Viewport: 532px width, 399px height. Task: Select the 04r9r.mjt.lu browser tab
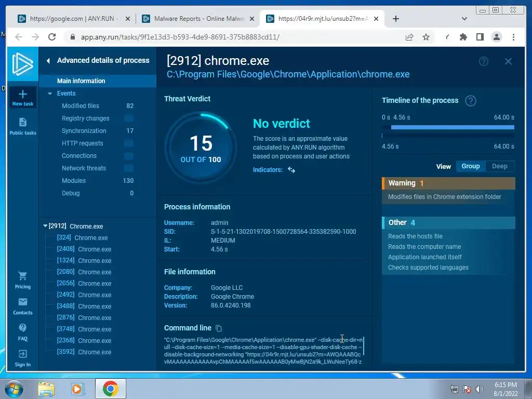click(x=322, y=19)
